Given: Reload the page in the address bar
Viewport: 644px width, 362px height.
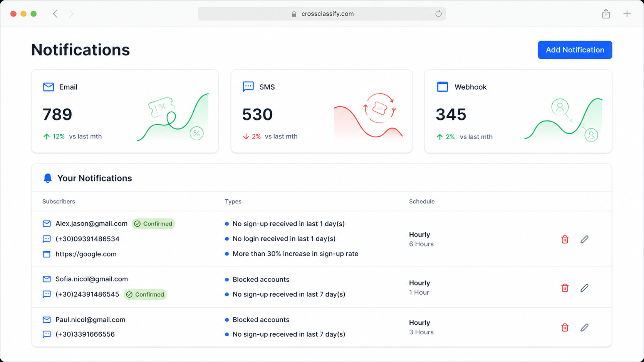Looking at the screenshot, I should point(438,14).
